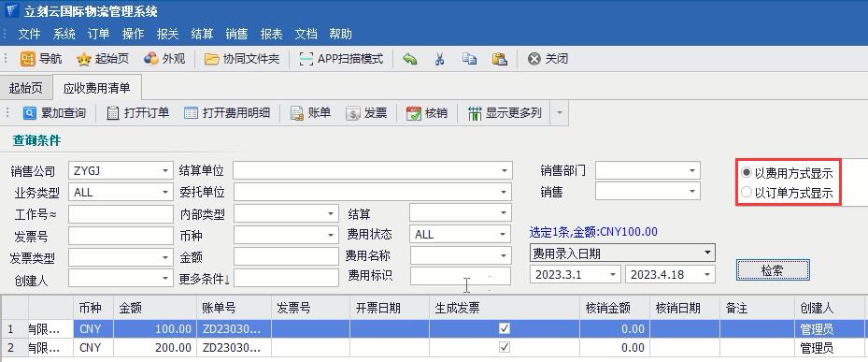The width and height of the screenshot is (868, 362).
Task: Click the 费用标识 input field
Action: pos(460,276)
